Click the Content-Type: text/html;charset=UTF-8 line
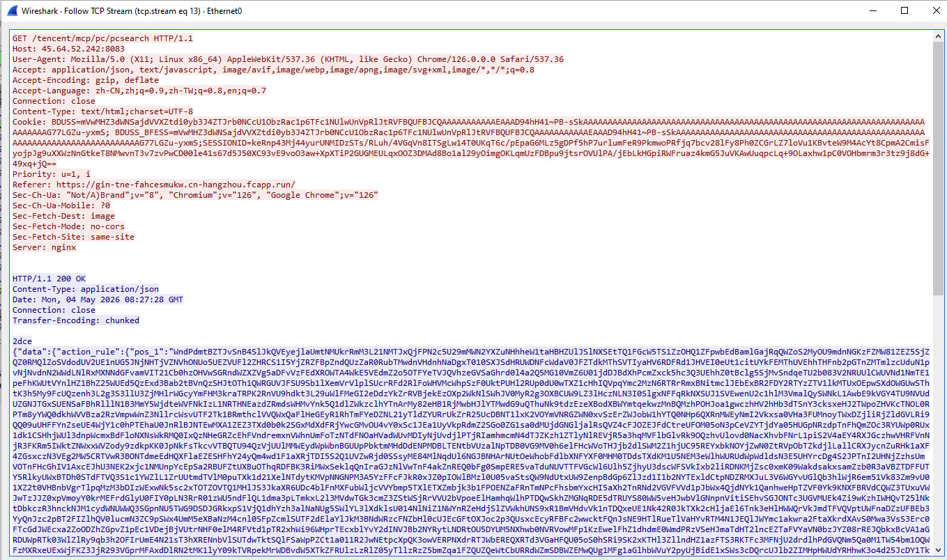Screen dimensions: 947x560 pyautogui.click(x=102, y=111)
